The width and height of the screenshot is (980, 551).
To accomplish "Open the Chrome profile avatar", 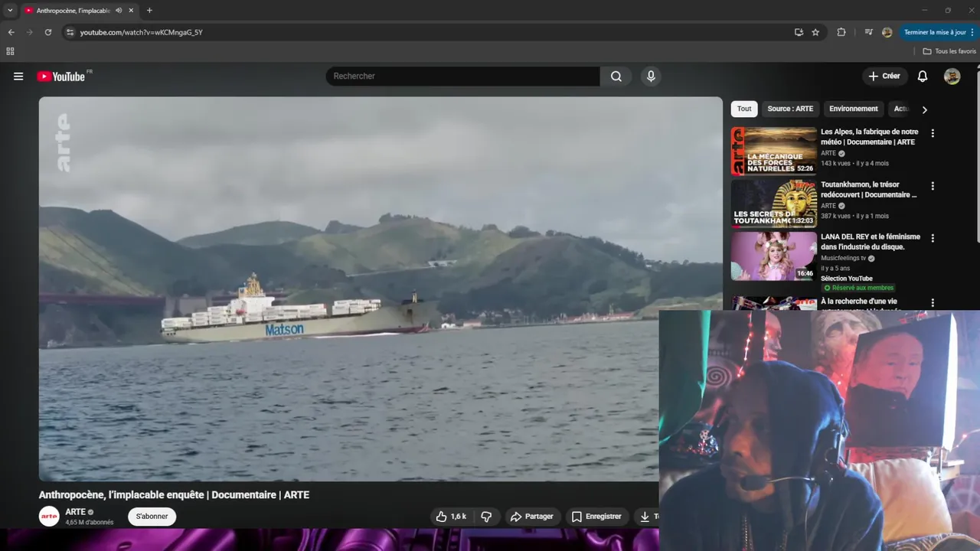I will pos(887,32).
